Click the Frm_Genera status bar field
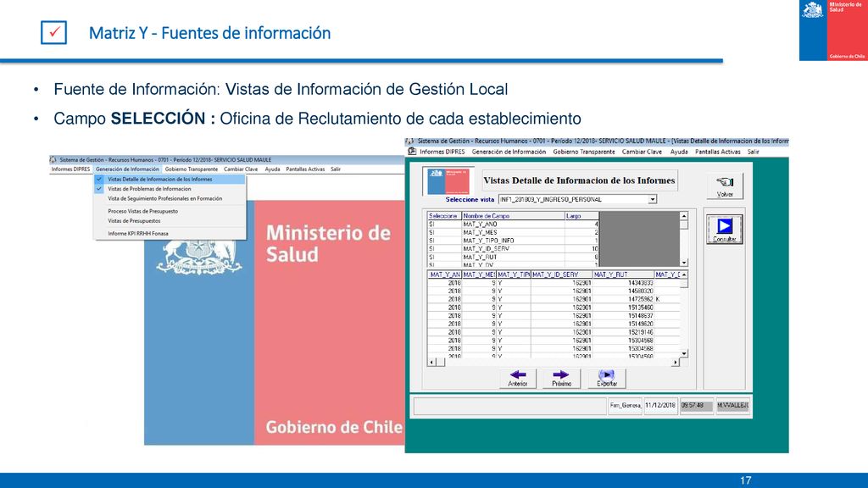Screen dimensions: 868x488 [x=625, y=406]
